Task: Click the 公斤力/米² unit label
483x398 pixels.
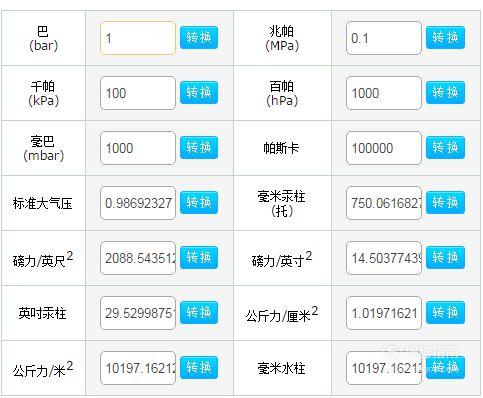Action: tap(43, 369)
